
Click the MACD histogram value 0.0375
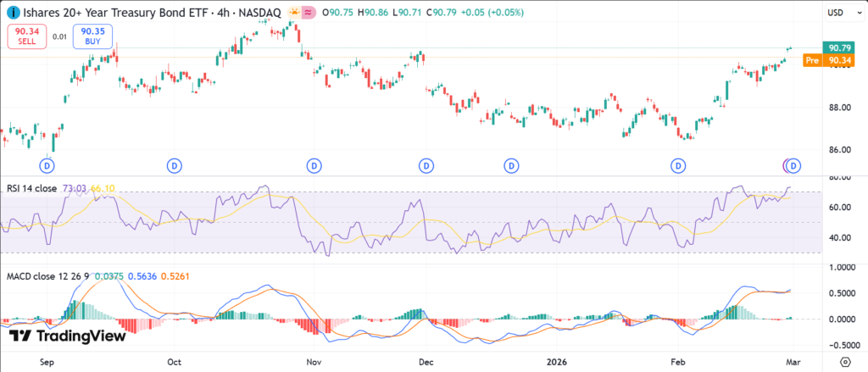point(109,275)
